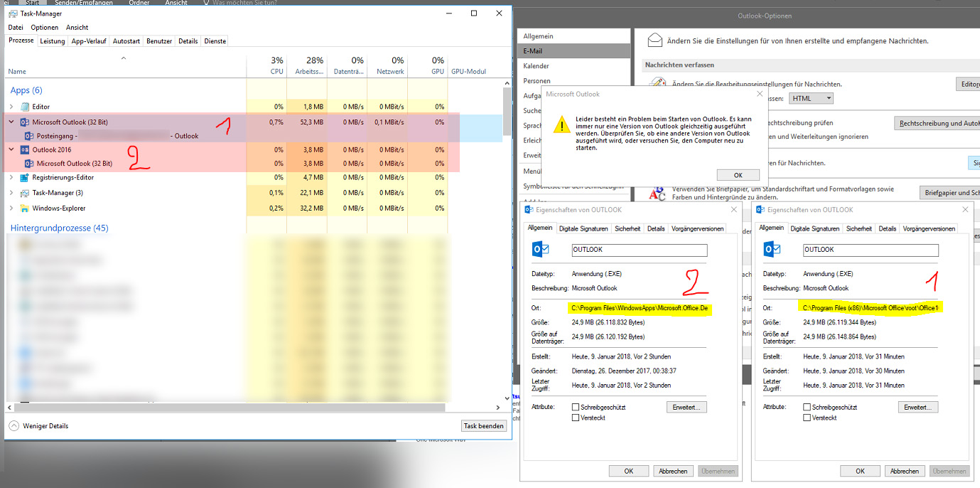Switch to the App-Verlauf tab
The height and width of the screenshot is (488, 980).
click(89, 41)
